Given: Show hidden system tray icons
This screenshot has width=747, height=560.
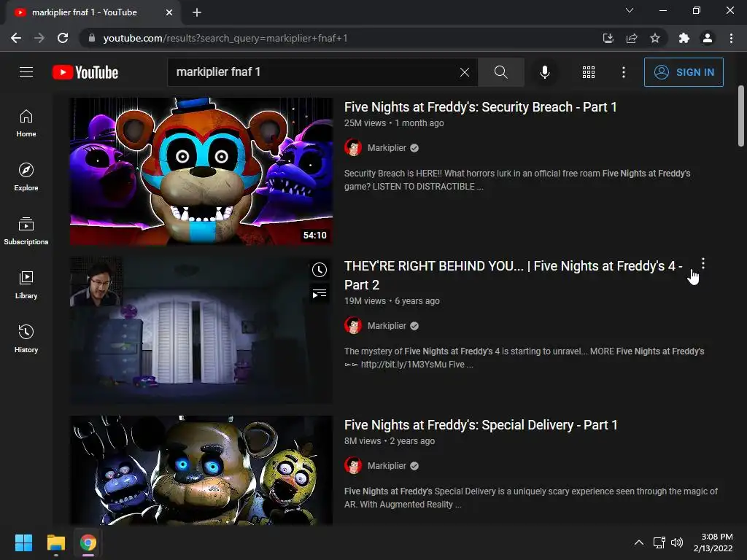Looking at the screenshot, I should pyautogui.click(x=639, y=542).
